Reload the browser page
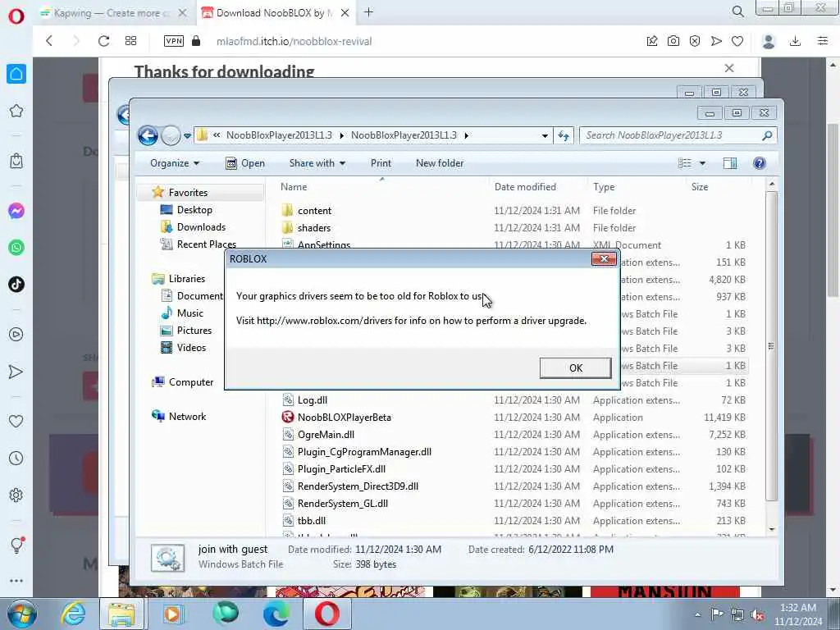The image size is (840, 630). [103, 41]
